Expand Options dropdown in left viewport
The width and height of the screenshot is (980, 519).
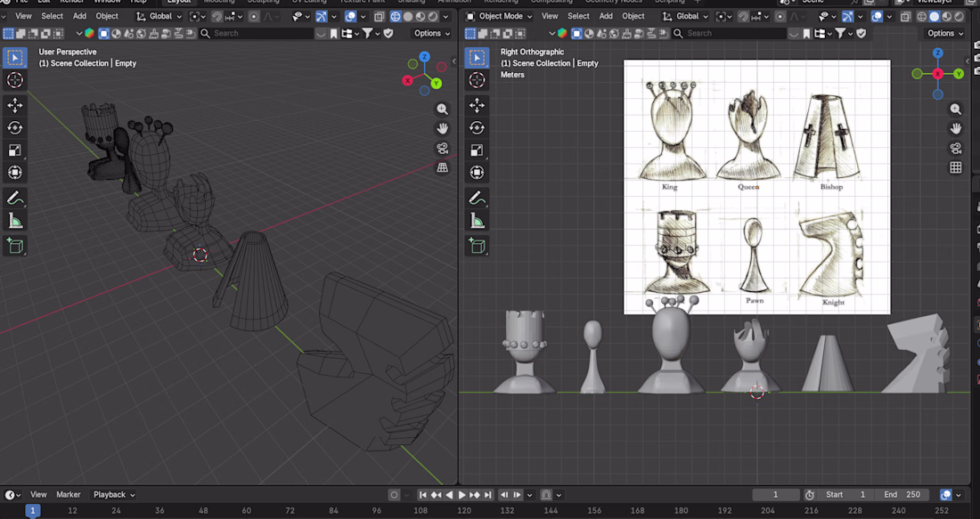click(432, 33)
